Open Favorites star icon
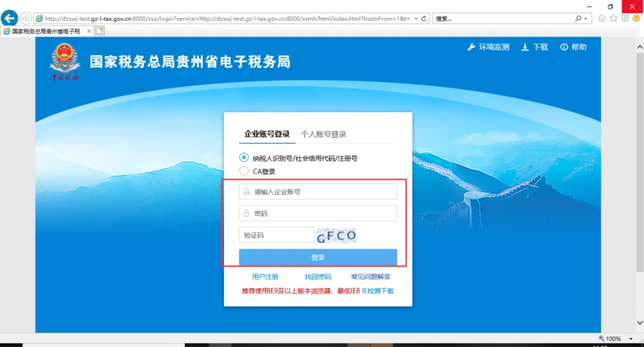The width and height of the screenshot is (644, 347). 613,18
